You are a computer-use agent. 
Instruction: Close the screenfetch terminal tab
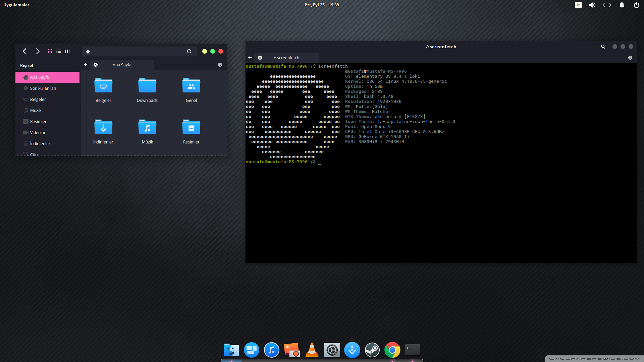(x=260, y=58)
